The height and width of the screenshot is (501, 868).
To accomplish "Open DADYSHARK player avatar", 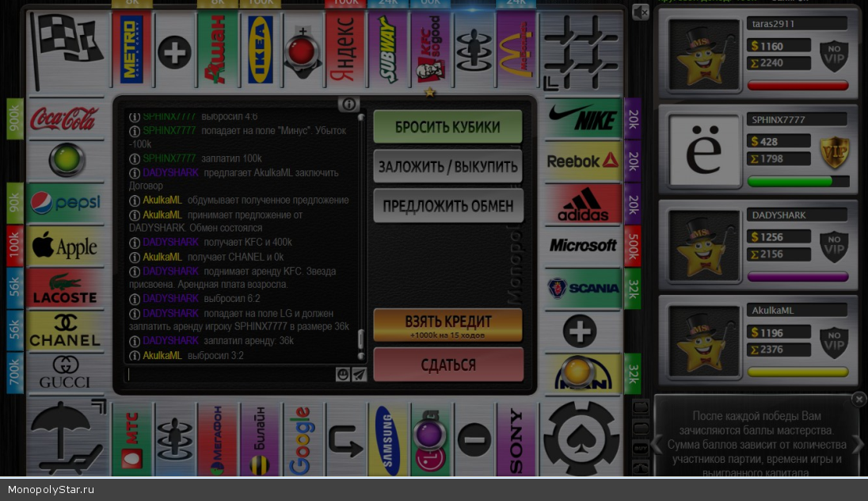I will click(703, 246).
